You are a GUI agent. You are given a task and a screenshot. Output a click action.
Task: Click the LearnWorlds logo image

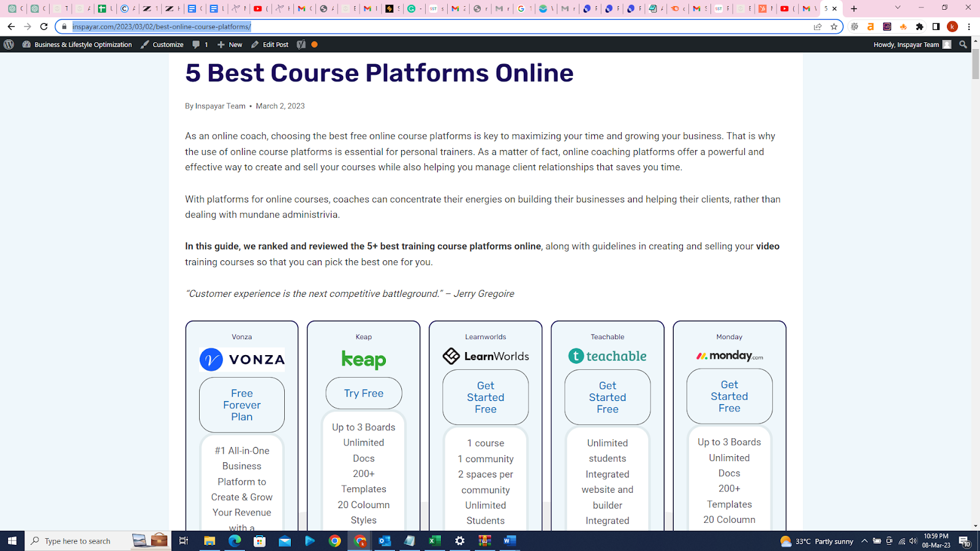click(x=486, y=356)
